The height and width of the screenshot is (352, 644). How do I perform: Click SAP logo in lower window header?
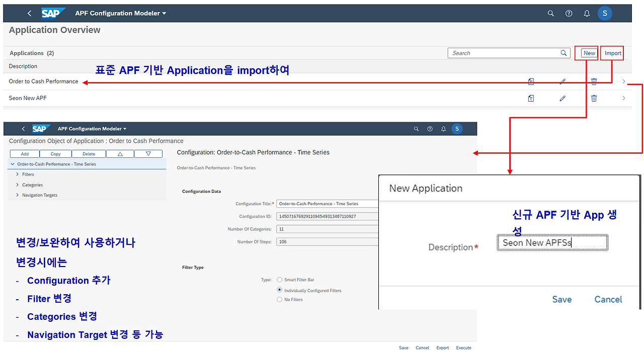(41, 129)
